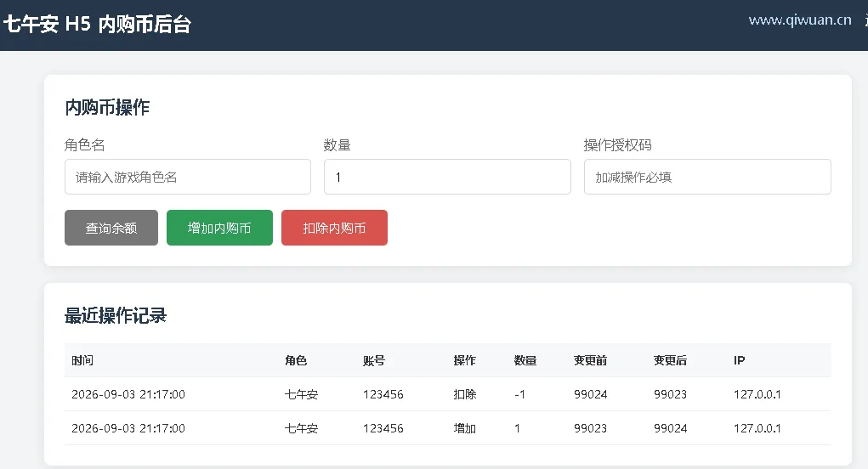Click the 角色名 input field
The width and height of the screenshot is (868, 469).
pyautogui.click(x=188, y=177)
